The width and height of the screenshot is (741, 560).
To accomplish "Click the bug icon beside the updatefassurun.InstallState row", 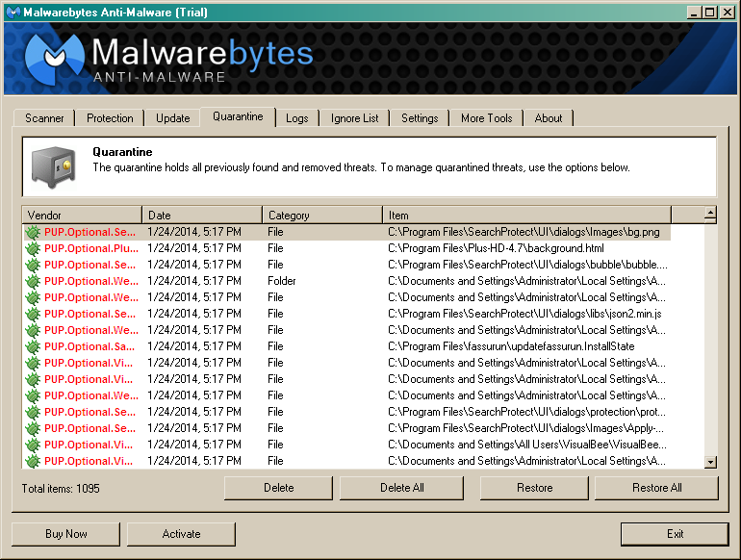I will pos(33,346).
